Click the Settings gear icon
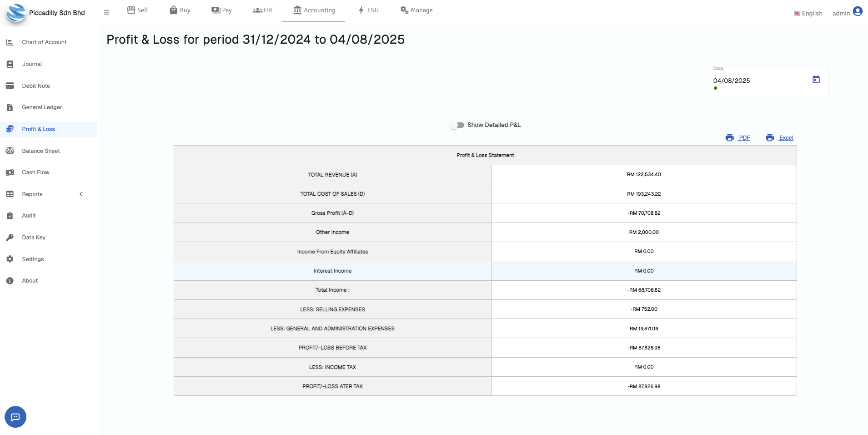868x435 pixels. coord(10,259)
